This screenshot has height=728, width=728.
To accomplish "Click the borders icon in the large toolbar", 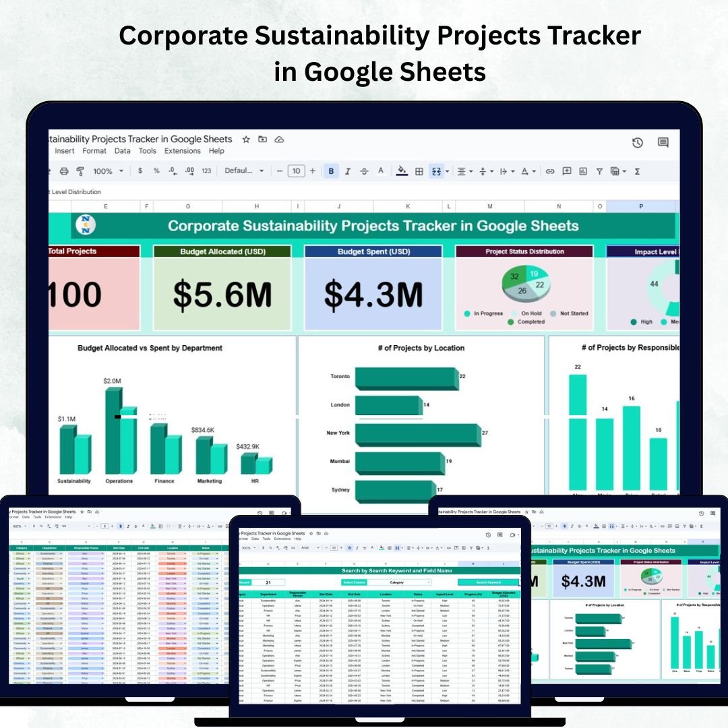I will [x=419, y=171].
